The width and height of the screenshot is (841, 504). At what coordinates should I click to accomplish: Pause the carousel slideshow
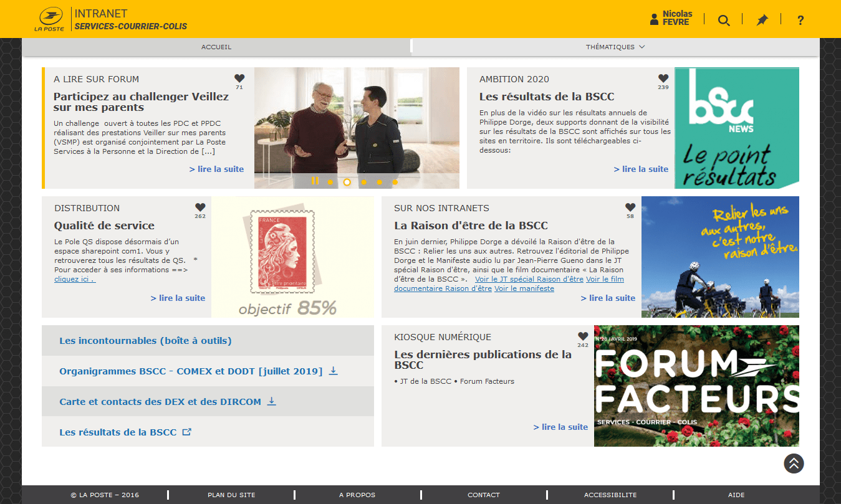[315, 181]
